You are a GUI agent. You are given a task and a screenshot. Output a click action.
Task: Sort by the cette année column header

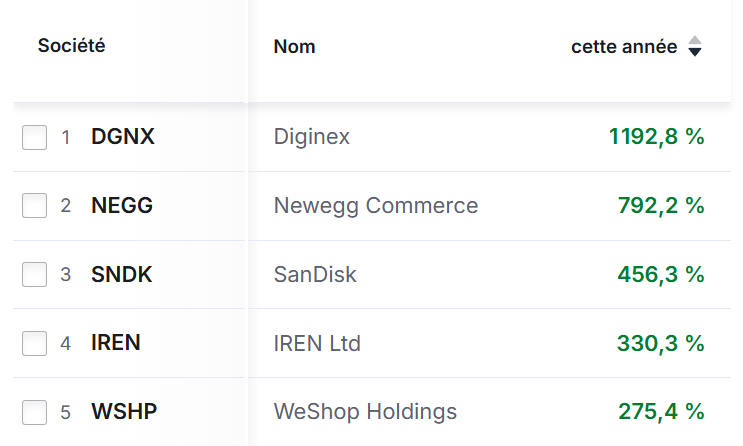tap(624, 47)
